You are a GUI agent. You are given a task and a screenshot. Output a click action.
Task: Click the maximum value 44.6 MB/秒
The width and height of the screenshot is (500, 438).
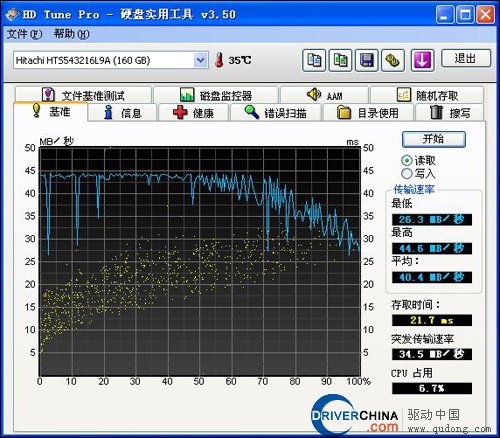click(432, 248)
